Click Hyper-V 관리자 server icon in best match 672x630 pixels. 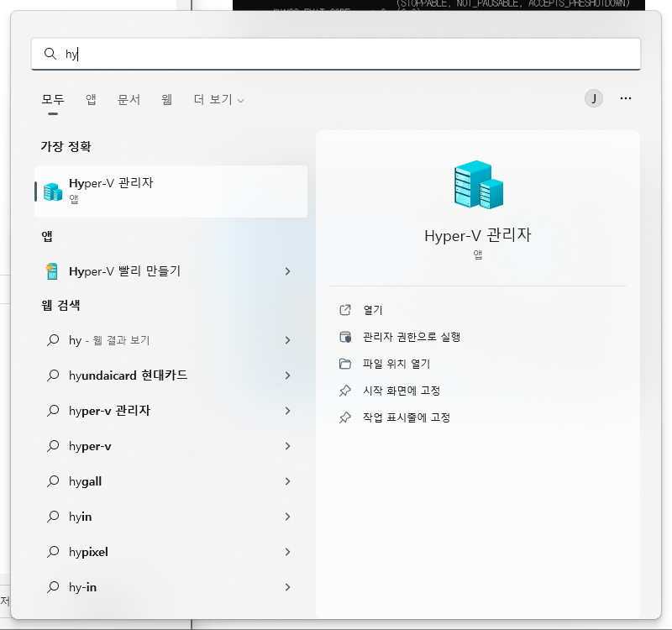tap(53, 192)
